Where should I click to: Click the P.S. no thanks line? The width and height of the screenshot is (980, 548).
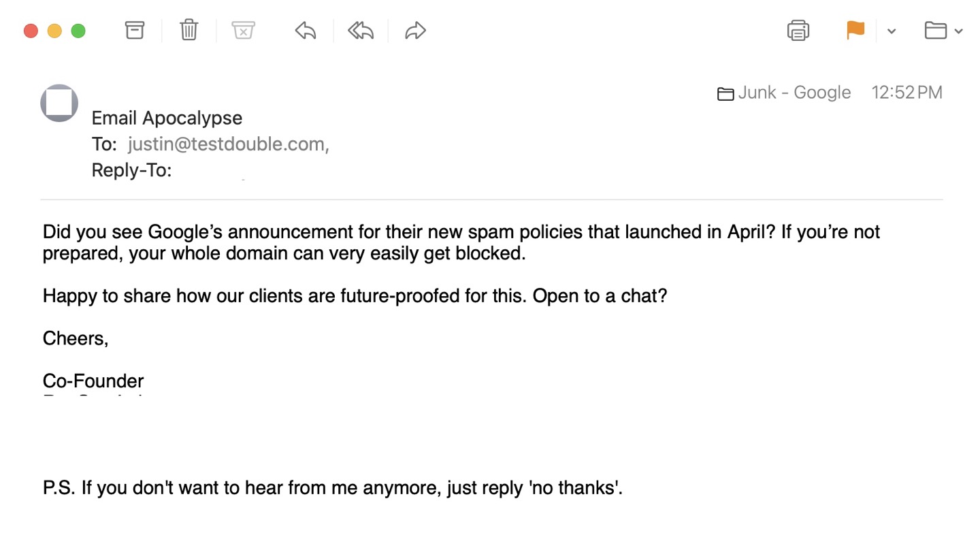point(332,488)
